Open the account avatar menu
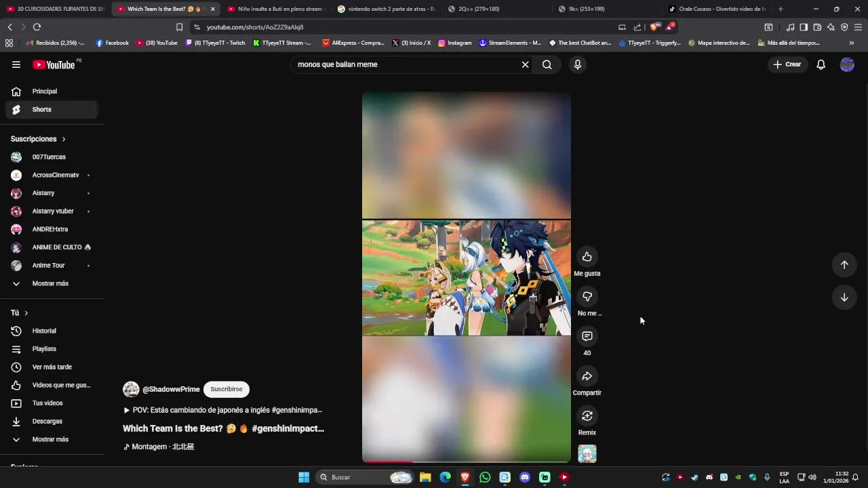The image size is (868, 488). [x=847, y=64]
